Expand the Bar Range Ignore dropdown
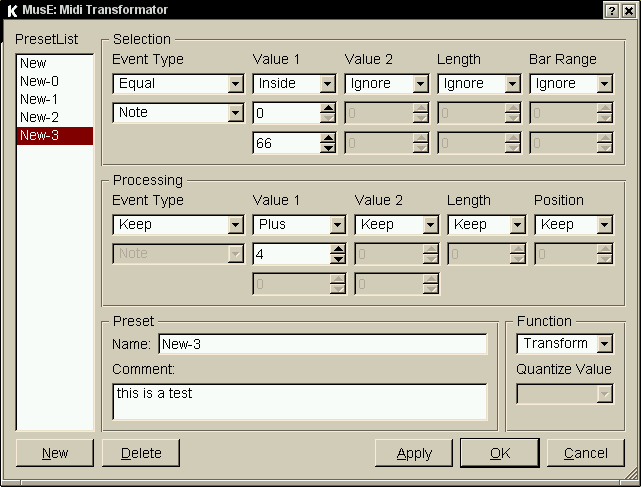This screenshot has width=641, height=487. click(x=604, y=84)
